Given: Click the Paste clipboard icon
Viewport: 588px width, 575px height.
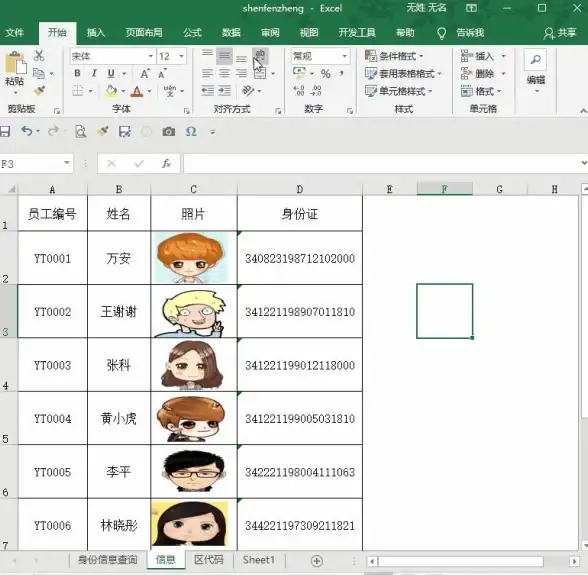Looking at the screenshot, I should click(x=15, y=62).
